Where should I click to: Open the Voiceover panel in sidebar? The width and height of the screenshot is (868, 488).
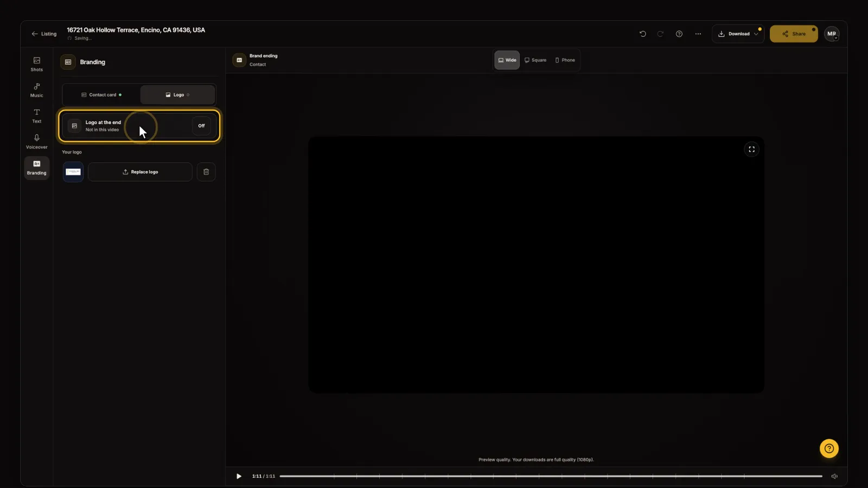[36, 142]
